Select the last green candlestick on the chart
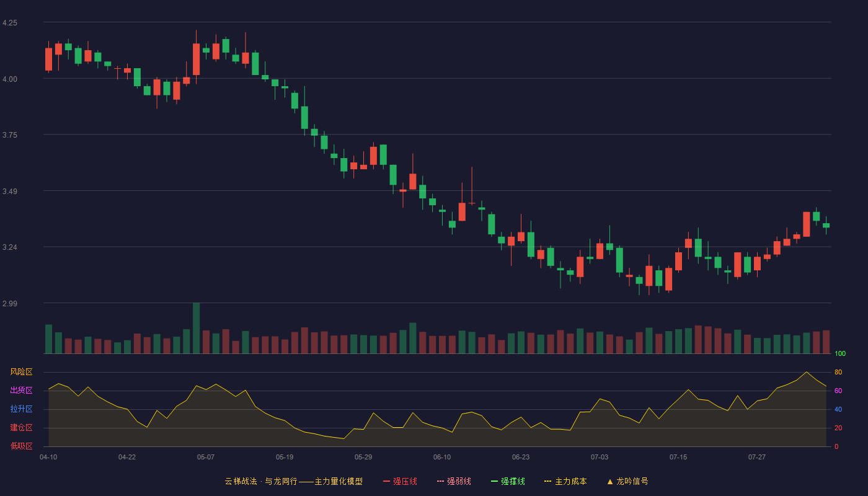Viewport: 868px width, 496px height. (x=826, y=226)
